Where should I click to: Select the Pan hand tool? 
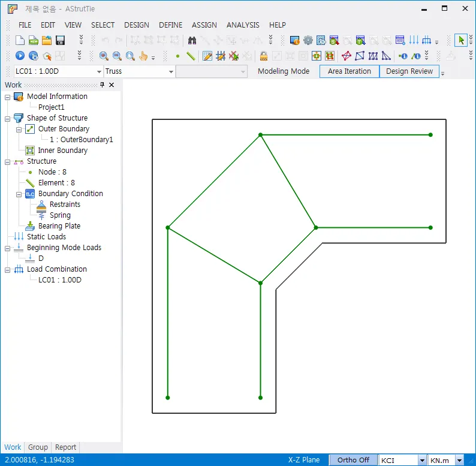coord(143,56)
